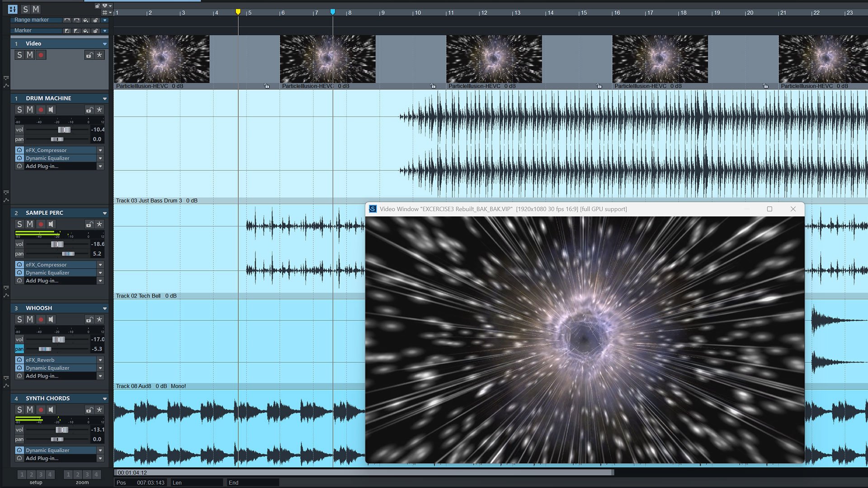Click Add Plug-in on SYNTH CHORDS track
Screen dimensions: 868x488
coord(41,458)
